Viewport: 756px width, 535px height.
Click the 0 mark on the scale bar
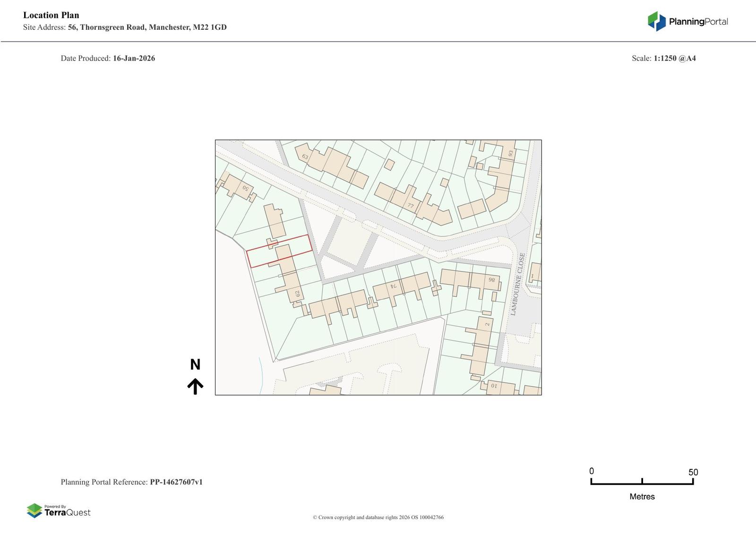(592, 471)
